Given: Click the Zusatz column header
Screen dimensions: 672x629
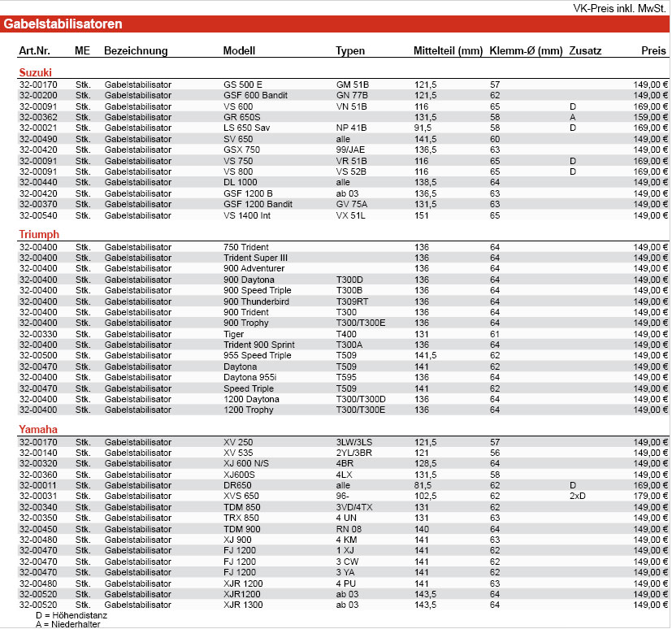Looking at the screenshot, I should click(585, 51).
